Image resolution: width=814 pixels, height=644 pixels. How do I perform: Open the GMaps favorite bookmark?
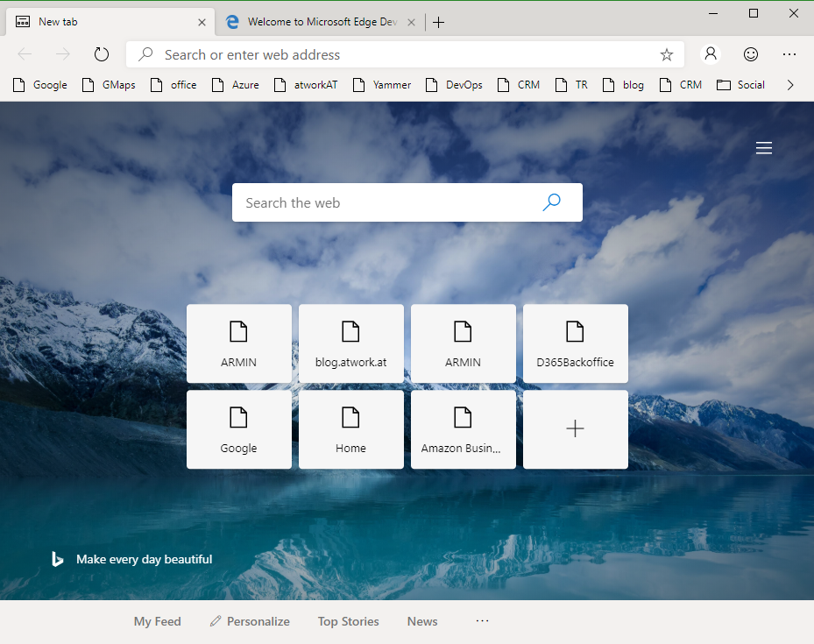coord(109,85)
